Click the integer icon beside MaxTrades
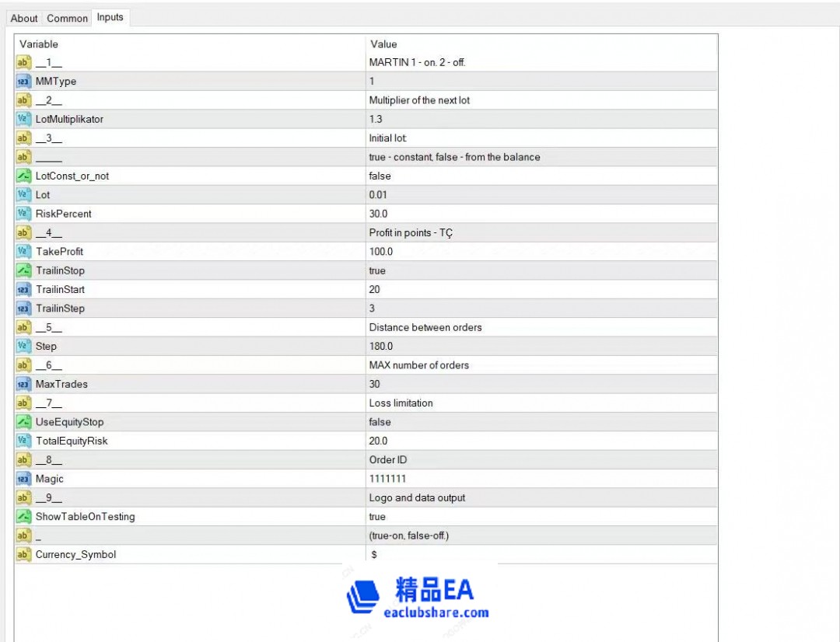The height and width of the screenshot is (642, 840). click(23, 384)
